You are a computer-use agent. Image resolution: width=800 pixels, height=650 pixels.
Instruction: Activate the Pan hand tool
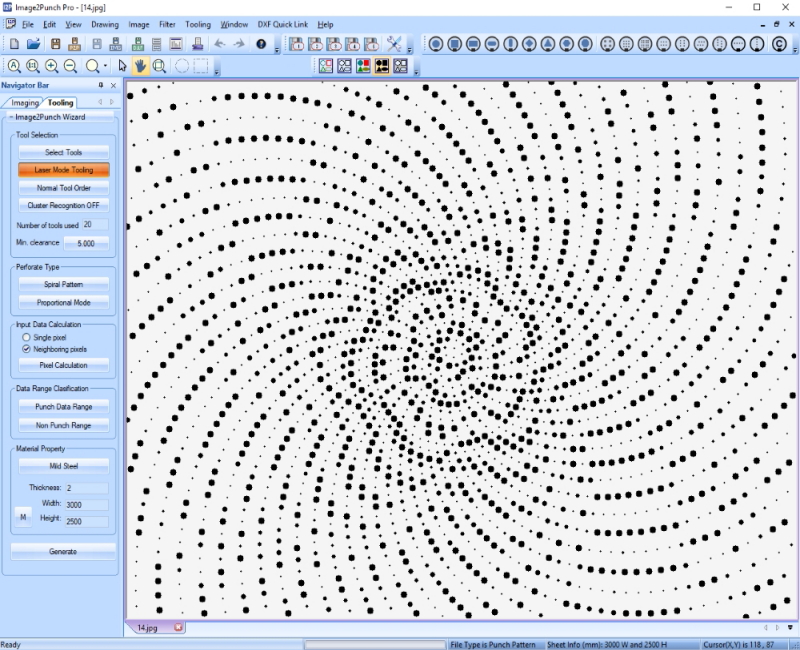click(140, 66)
